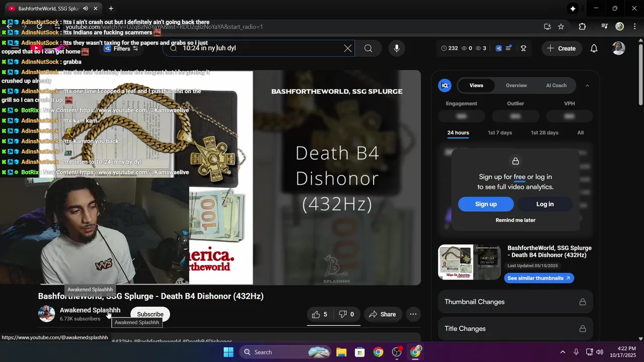Click the Windows taskbar Search box
This screenshot has height=362, width=644.
pos(285,352)
